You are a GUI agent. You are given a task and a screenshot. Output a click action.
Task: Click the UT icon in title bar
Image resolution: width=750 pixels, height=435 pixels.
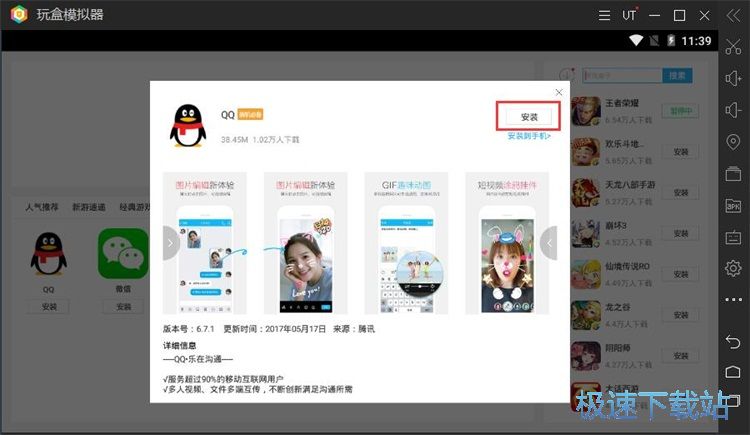point(629,15)
